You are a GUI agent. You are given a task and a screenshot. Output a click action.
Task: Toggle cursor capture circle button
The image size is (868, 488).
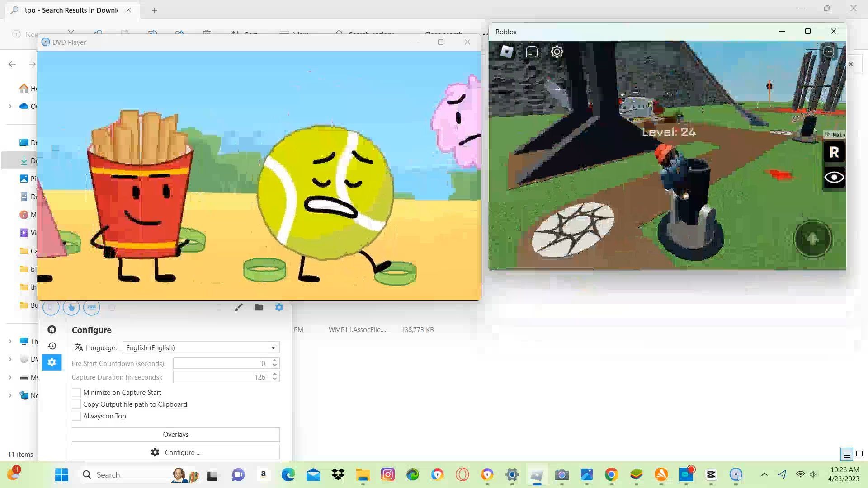click(51, 307)
